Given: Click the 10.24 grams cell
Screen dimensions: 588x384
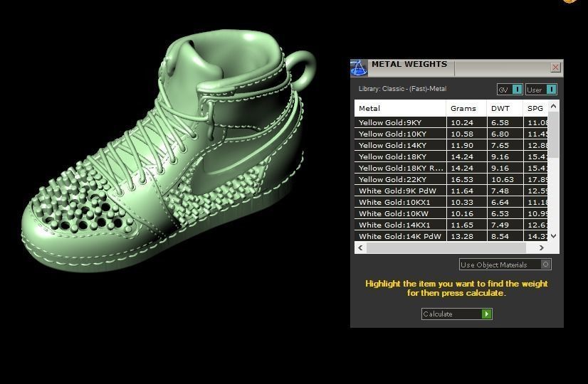Looking at the screenshot, I should click(466, 122).
